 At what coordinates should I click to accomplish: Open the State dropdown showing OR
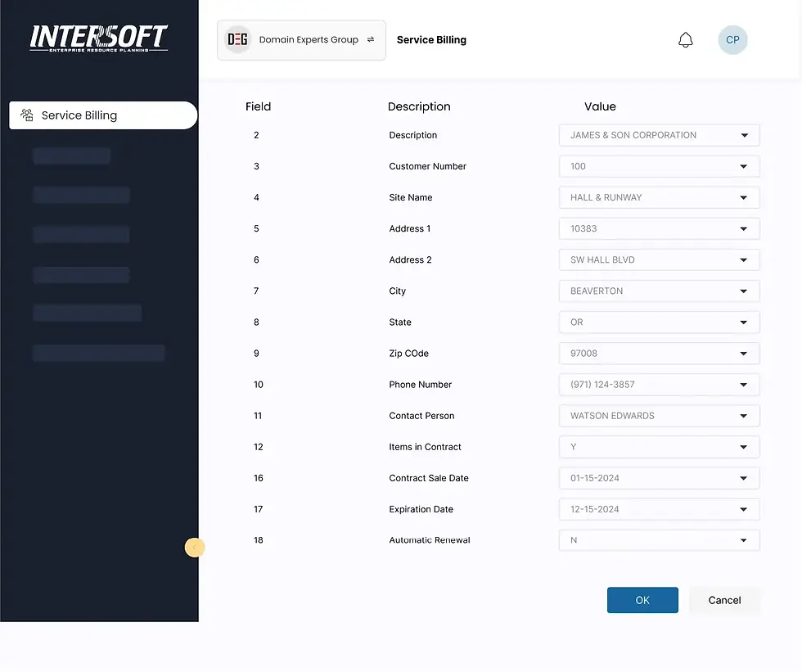(x=743, y=322)
